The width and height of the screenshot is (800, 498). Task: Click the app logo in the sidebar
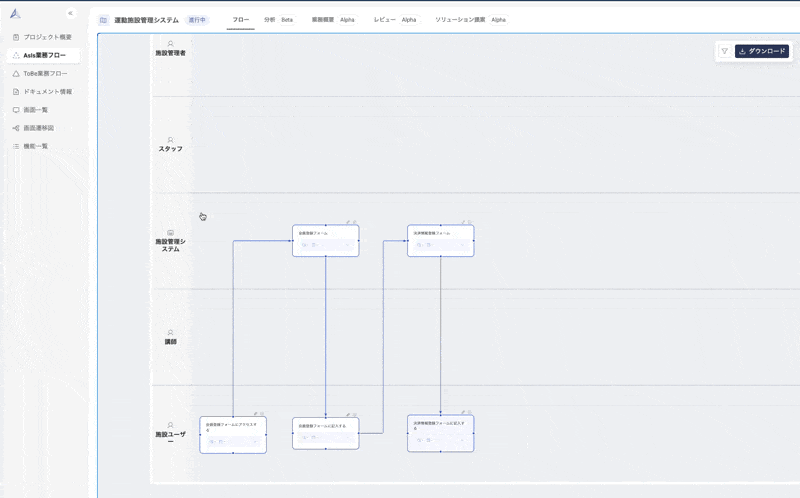click(x=15, y=14)
